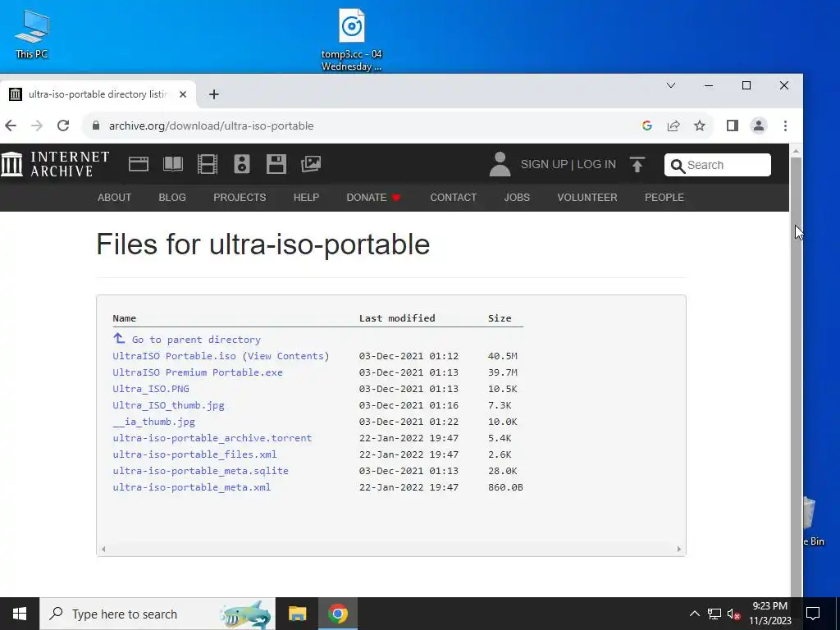
Task: Open the DONATE menu item
Action: (373, 197)
